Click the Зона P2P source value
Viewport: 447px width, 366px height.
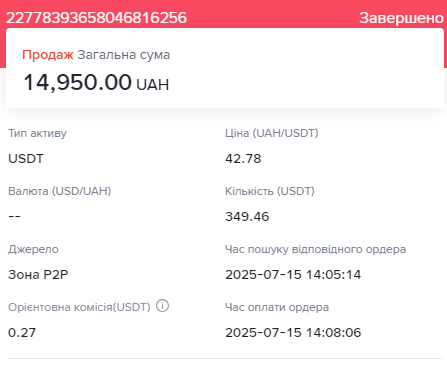point(38,275)
